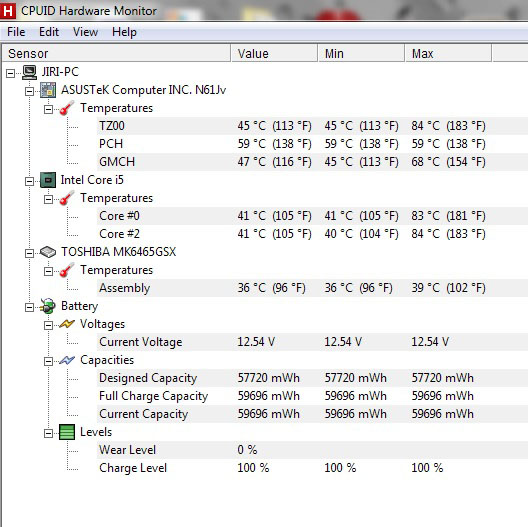The height and width of the screenshot is (527, 528).
Task: Collapse Temperatures under ASUSTeK board
Action: pyautogui.click(x=48, y=109)
